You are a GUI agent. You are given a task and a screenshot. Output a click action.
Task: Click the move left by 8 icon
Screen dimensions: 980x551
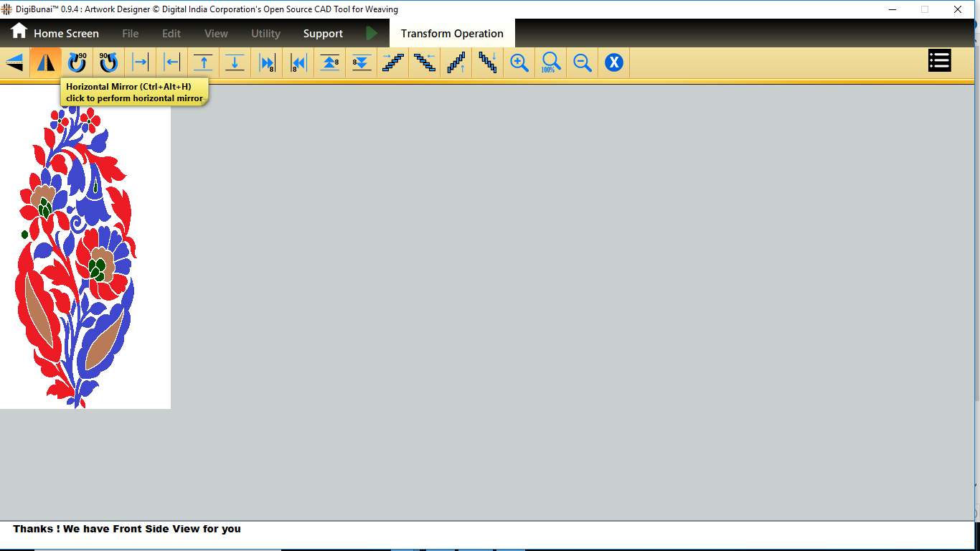pos(298,62)
